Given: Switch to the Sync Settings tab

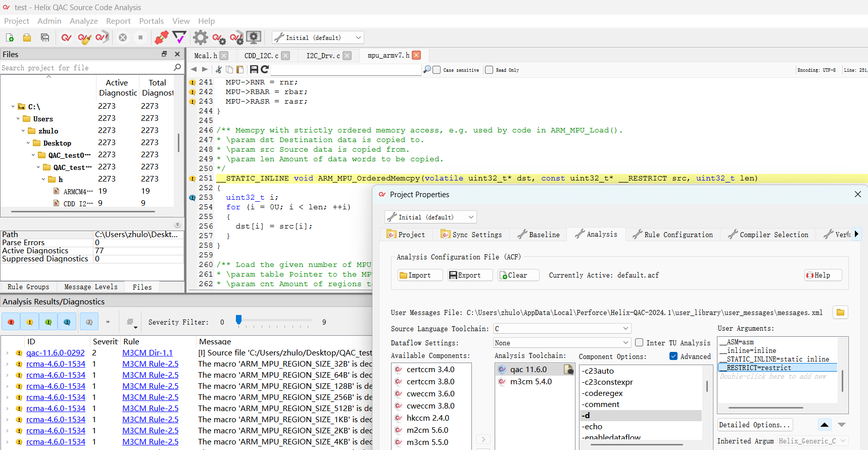Looking at the screenshot, I should pos(471,235).
